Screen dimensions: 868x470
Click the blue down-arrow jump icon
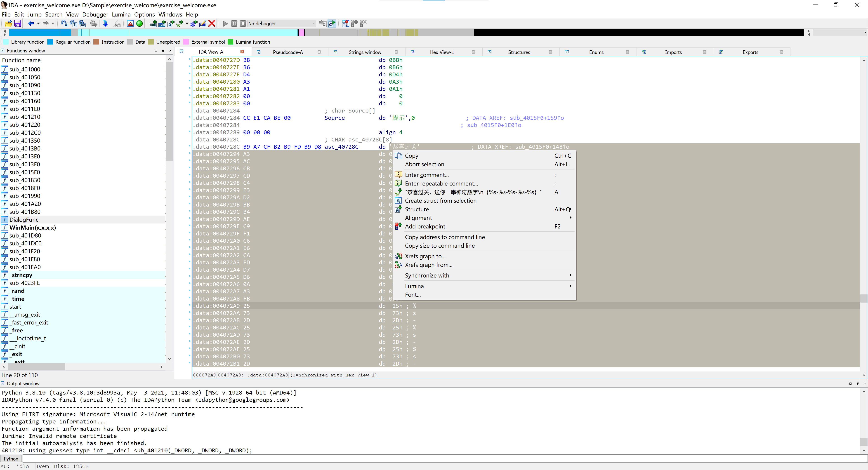tap(106, 23)
